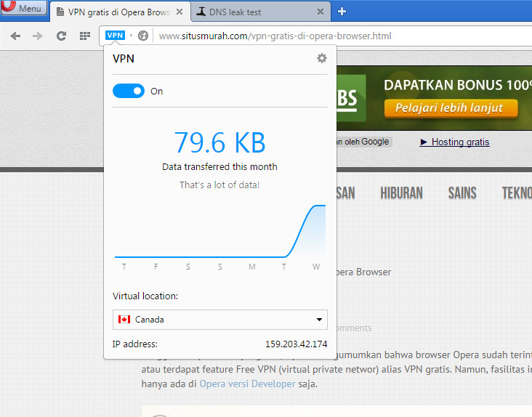
Task: Click the globe site info icon
Action: click(143, 36)
